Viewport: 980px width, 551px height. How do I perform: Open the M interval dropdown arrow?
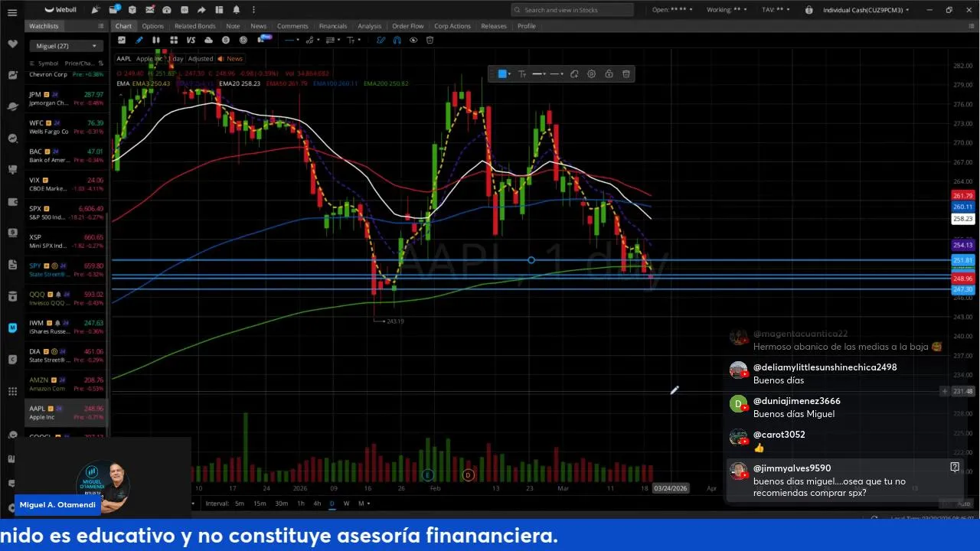(x=368, y=503)
